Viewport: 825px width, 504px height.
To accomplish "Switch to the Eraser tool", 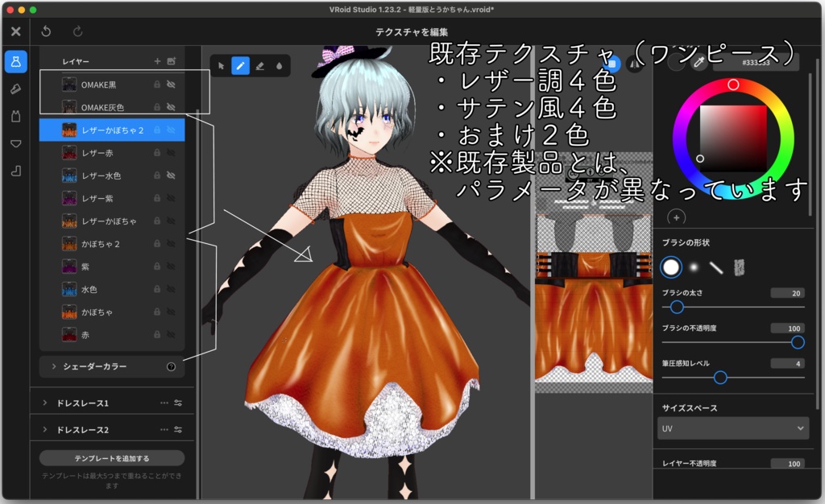I will pyautogui.click(x=259, y=67).
